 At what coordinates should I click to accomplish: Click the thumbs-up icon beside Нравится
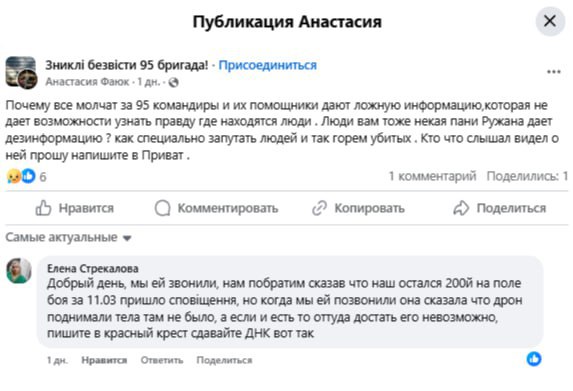pyautogui.click(x=43, y=208)
